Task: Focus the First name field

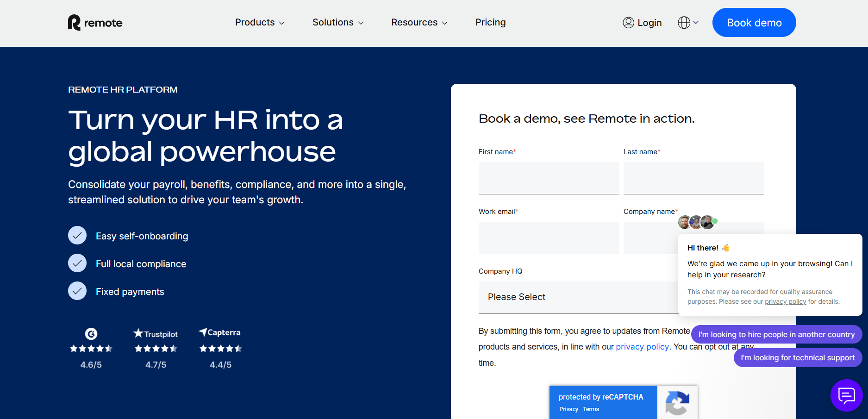Action: click(549, 178)
